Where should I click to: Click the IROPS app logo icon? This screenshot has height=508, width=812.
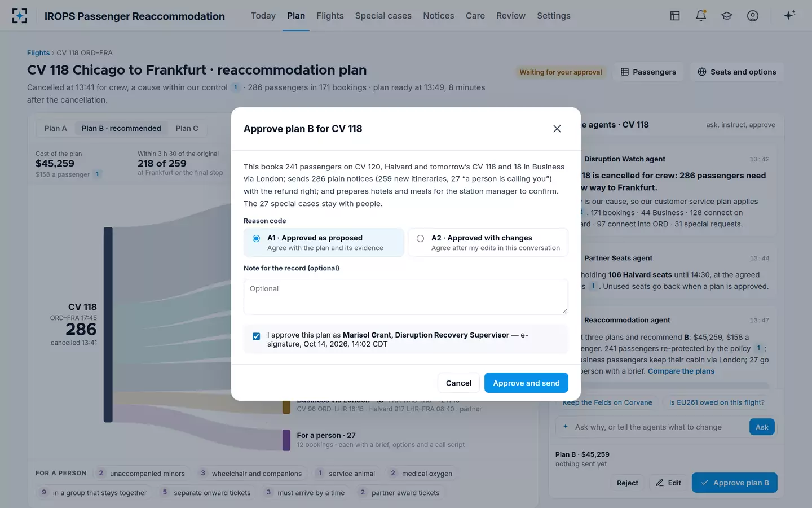(20, 16)
